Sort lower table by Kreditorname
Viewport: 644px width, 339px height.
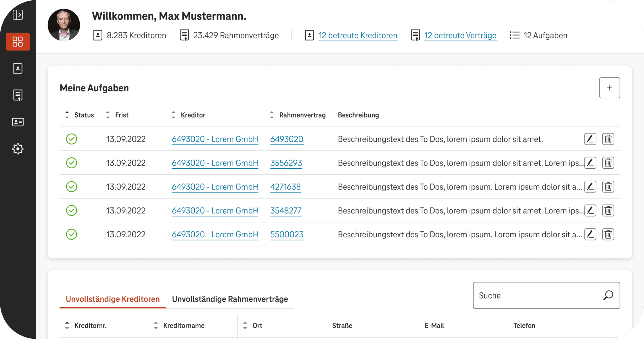tap(156, 325)
